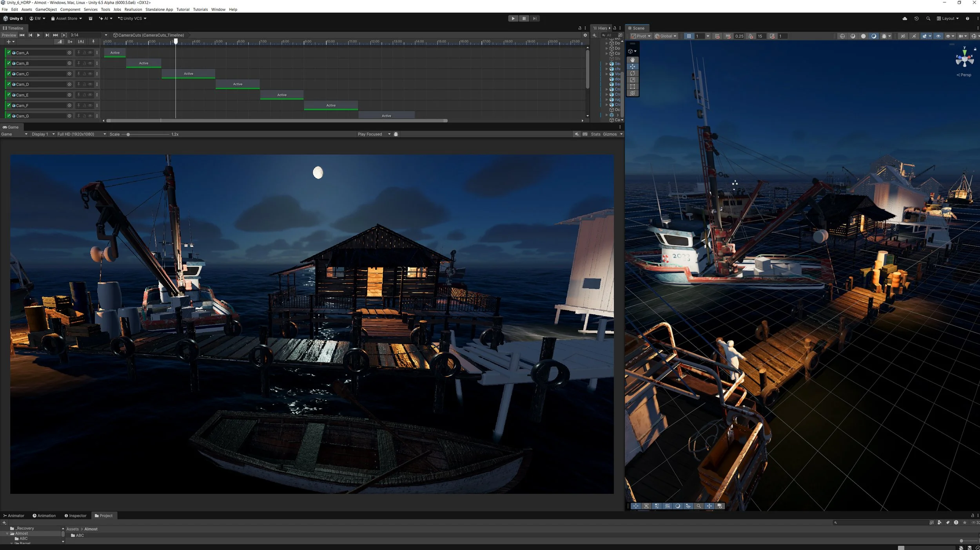The height and width of the screenshot is (550, 980).
Task: Open the Asset Store button
Action: [66, 18]
